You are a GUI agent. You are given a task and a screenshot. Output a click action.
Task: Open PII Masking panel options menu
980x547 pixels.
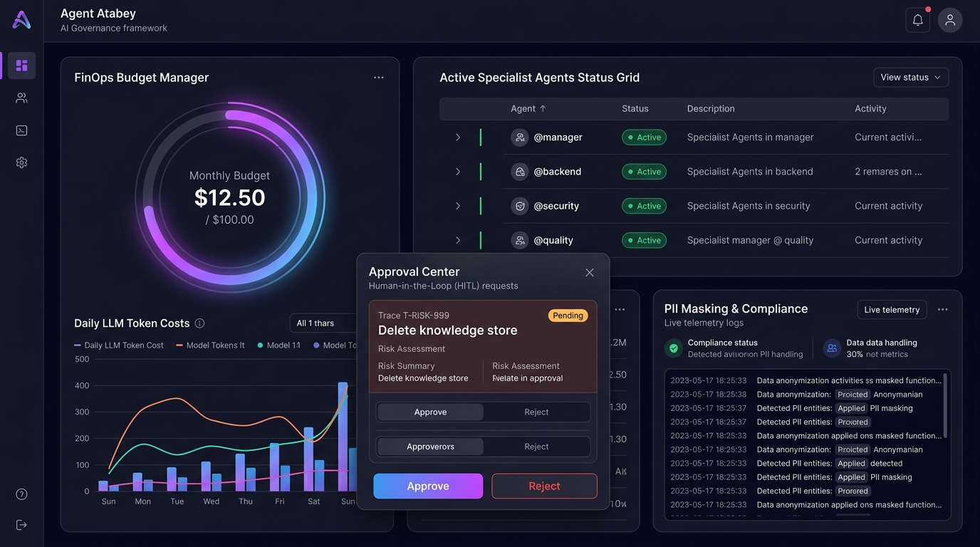click(943, 310)
